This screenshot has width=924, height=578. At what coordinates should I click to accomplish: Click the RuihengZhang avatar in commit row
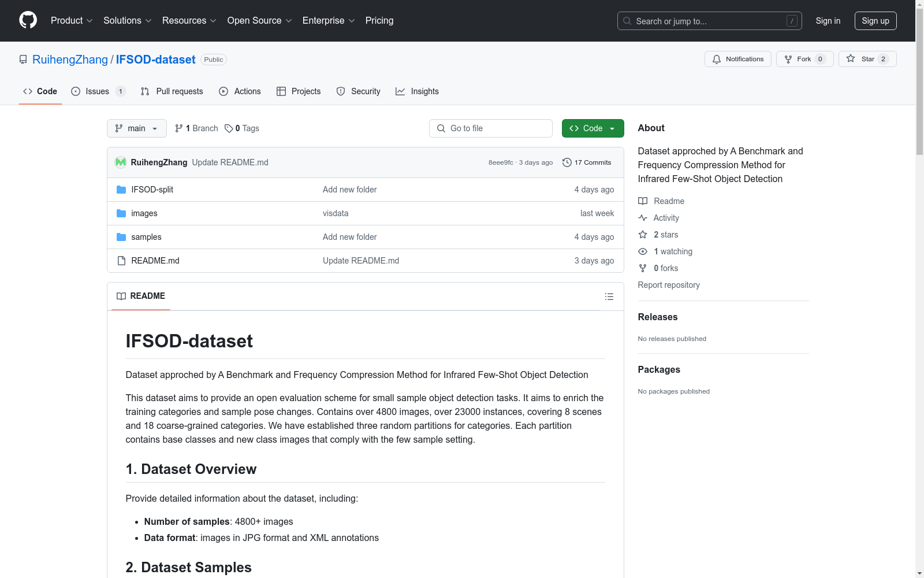click(121, 162)
